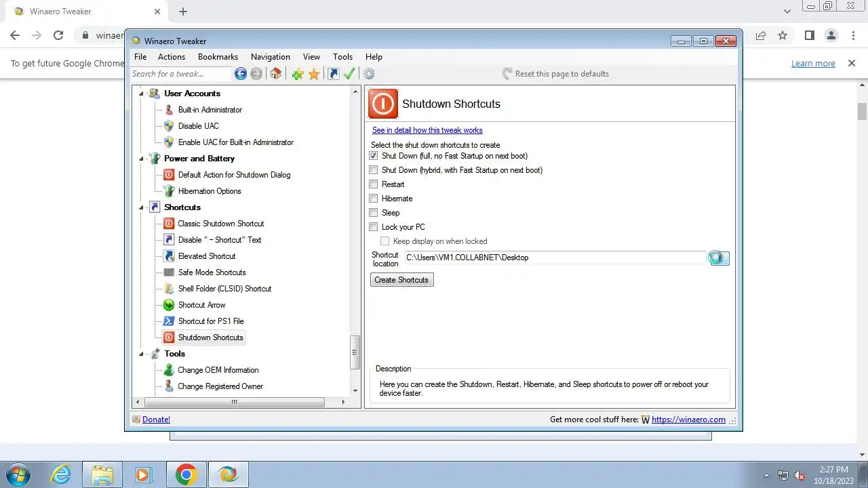
Task: Open Windows Media Player from taskbar
Action: click(x=143, y=474)
